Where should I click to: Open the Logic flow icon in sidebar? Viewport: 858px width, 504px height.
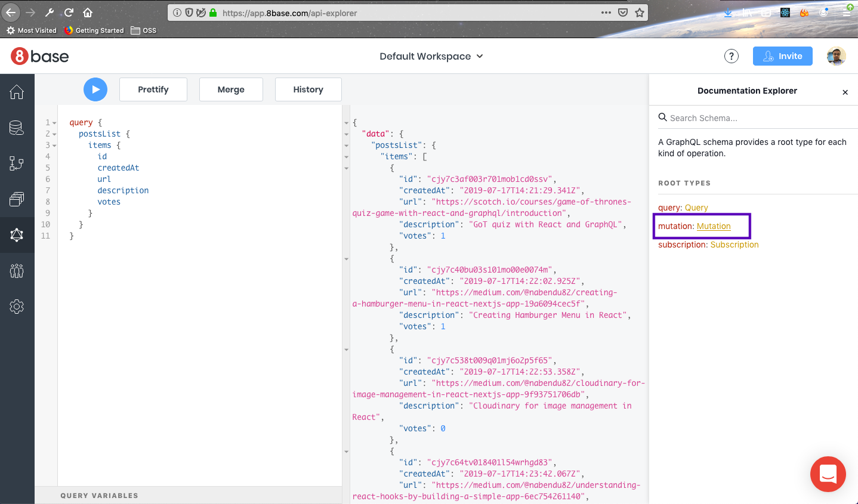point(17,163)
